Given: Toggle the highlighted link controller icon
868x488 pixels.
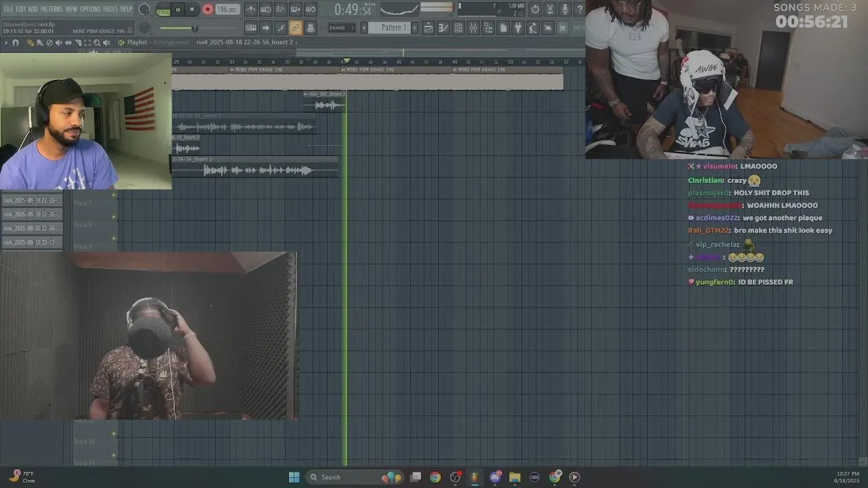Looking at the screenshot, I should pyautogui.click(x=296, y=28).
